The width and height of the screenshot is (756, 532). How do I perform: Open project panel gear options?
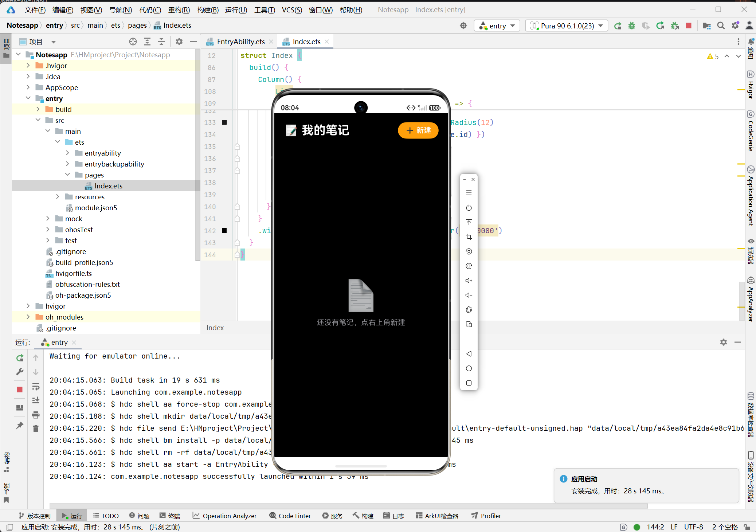pyautogui.click(x=179, y=42)
